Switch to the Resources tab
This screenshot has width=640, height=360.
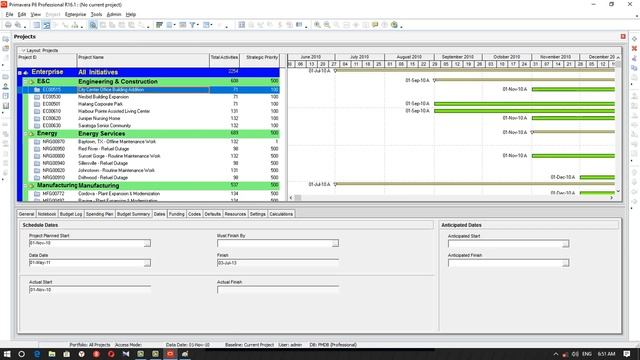pyautogui.click(x=235, y=214)
